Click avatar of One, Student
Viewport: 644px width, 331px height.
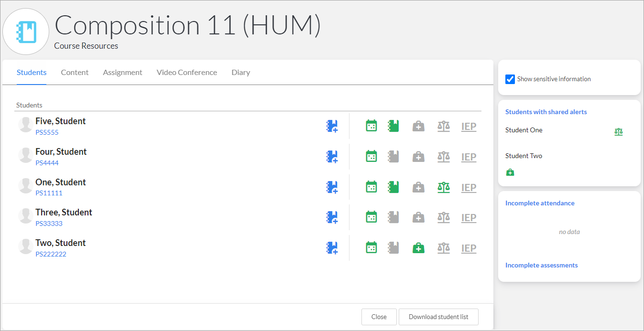coord(25,186)
